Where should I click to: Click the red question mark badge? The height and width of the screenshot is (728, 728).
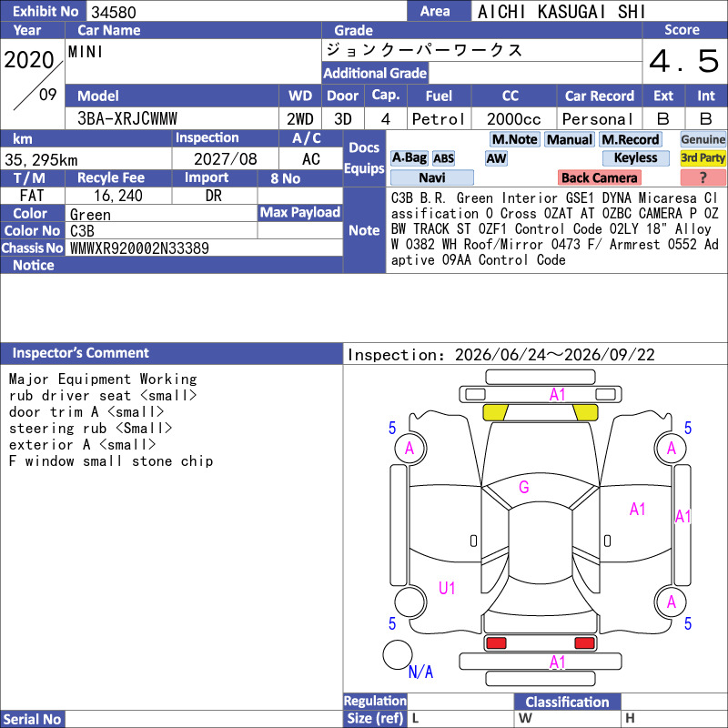click(x=703, y=177)
